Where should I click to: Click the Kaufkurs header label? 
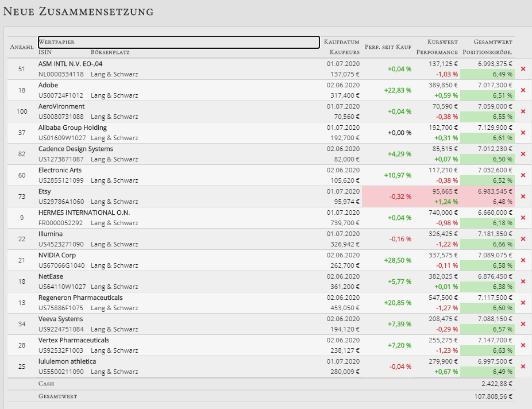[x=344, y=52]
